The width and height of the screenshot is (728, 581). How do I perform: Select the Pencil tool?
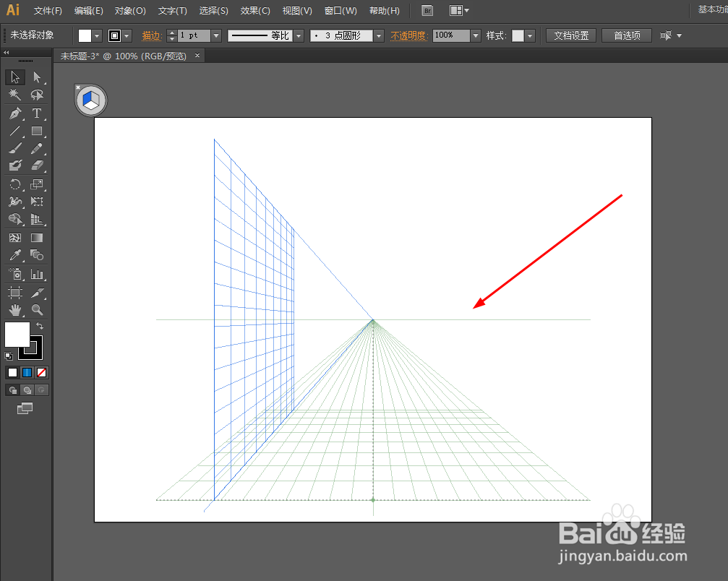[x=37, y=148]
